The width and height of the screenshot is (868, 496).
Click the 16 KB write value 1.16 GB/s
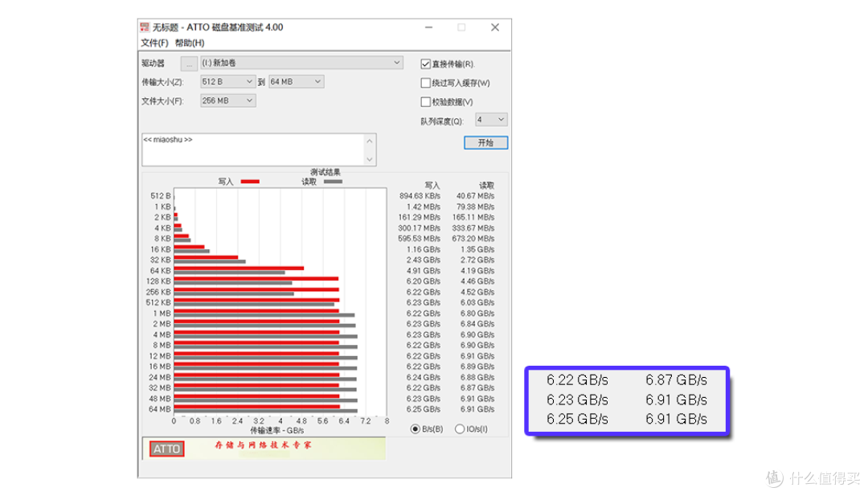click(x=424, y=250)
